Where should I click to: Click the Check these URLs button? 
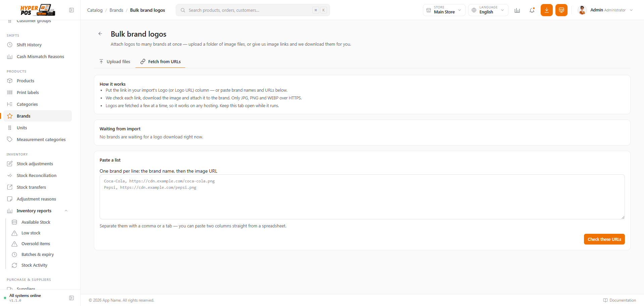click(604, 239)
